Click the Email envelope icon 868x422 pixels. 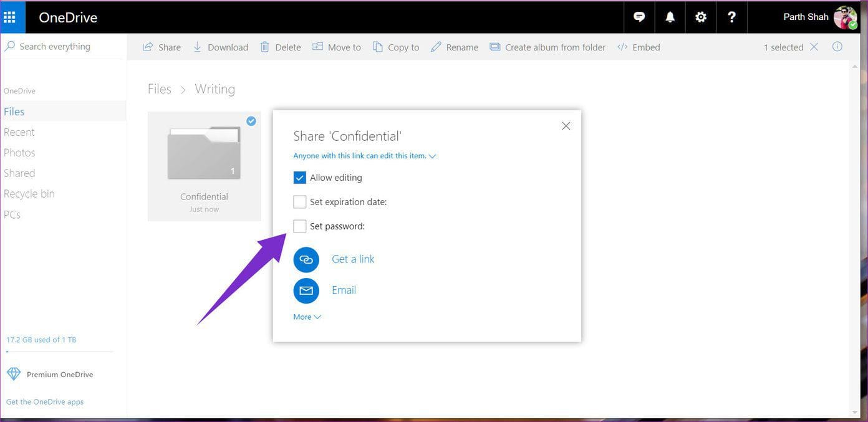point(306,290)
